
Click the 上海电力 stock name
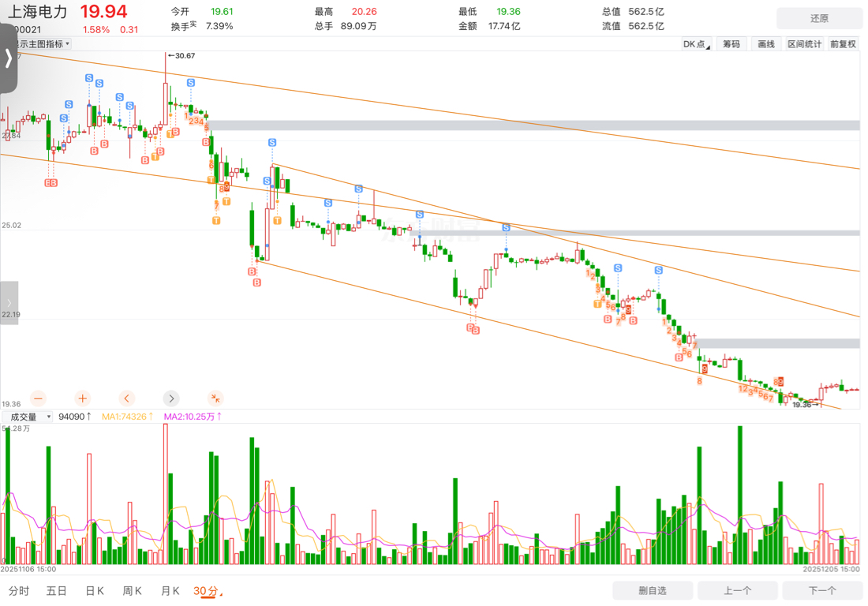[37, 12]
